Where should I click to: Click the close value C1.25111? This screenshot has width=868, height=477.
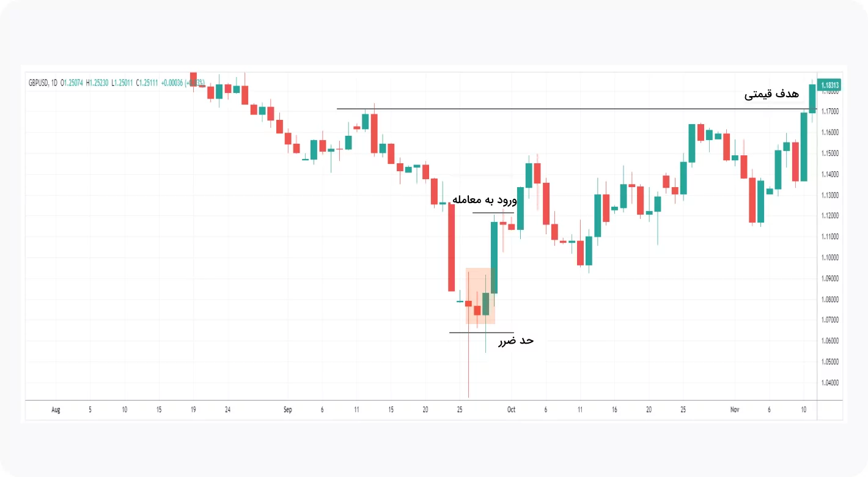coord(147,83)
